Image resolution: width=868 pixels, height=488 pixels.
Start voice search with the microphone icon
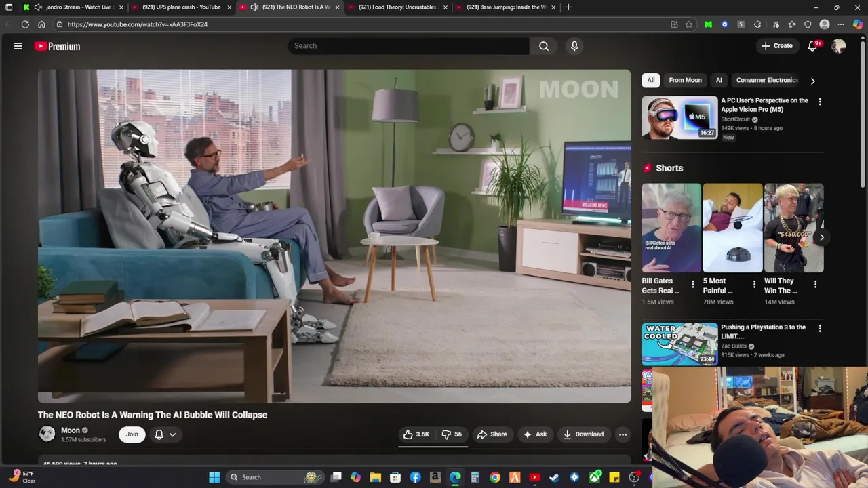coord(574,46)
